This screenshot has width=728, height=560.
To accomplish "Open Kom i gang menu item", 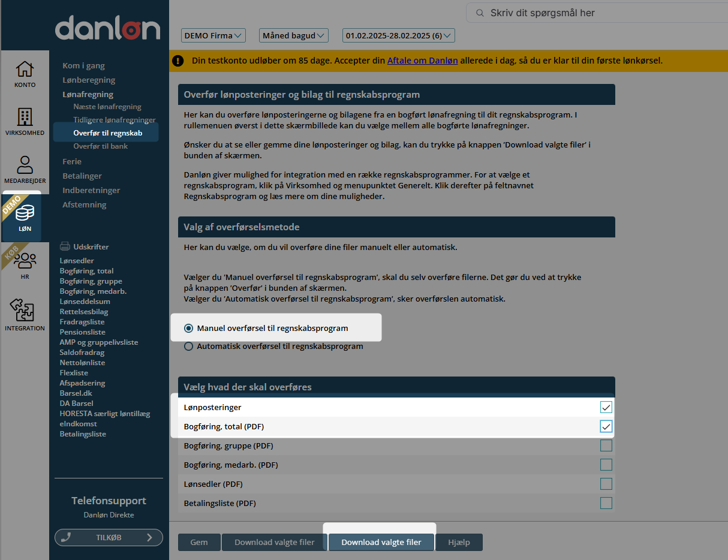I will 83,65.
